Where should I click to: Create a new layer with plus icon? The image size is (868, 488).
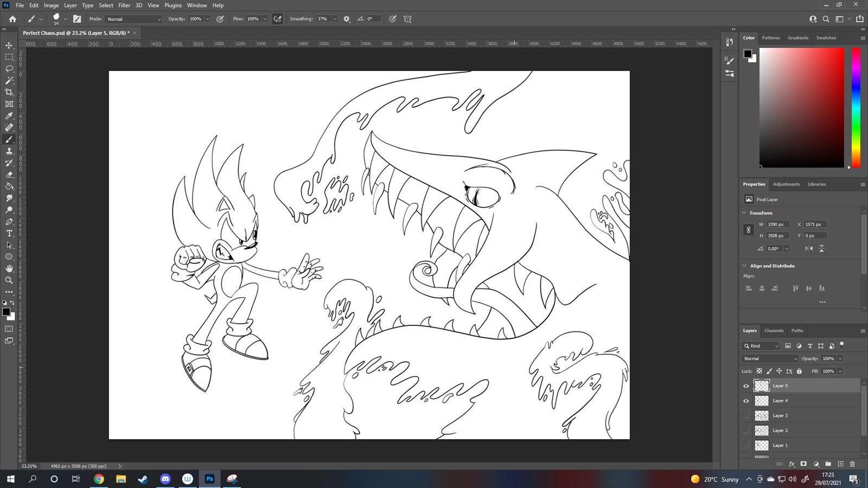tap(840, 464)
